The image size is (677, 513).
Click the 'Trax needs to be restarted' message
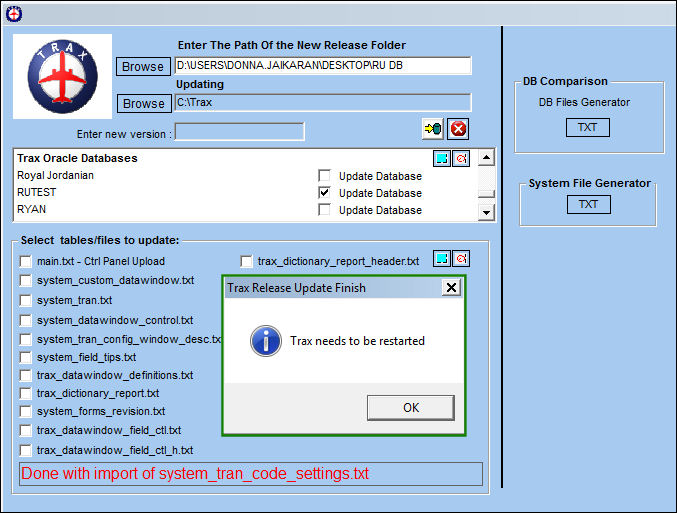357,341
